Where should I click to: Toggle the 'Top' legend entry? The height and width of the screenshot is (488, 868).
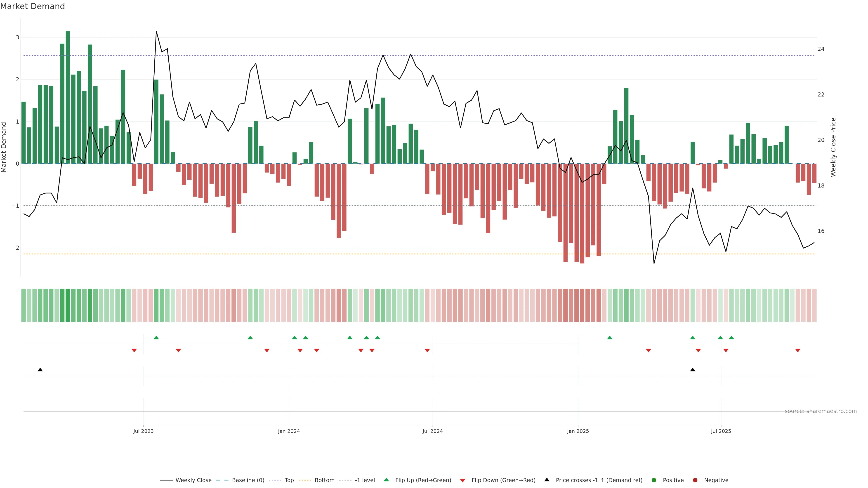pos(289,480)
